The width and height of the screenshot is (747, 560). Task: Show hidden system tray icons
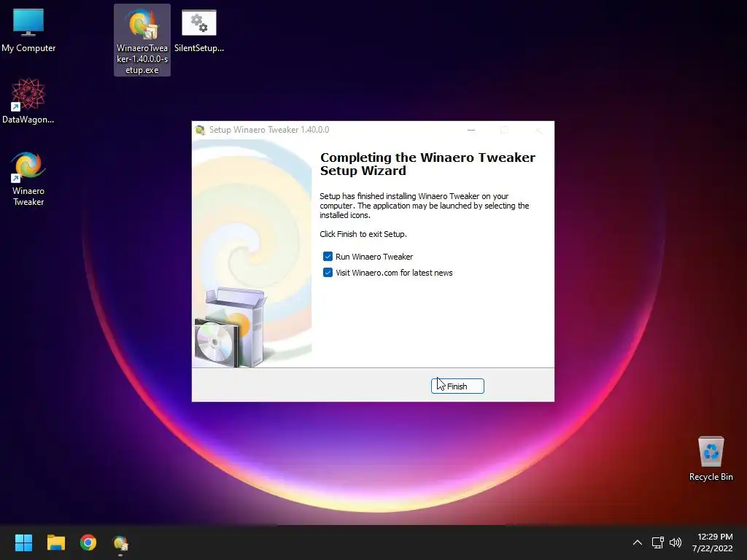[x=638, y=542]
